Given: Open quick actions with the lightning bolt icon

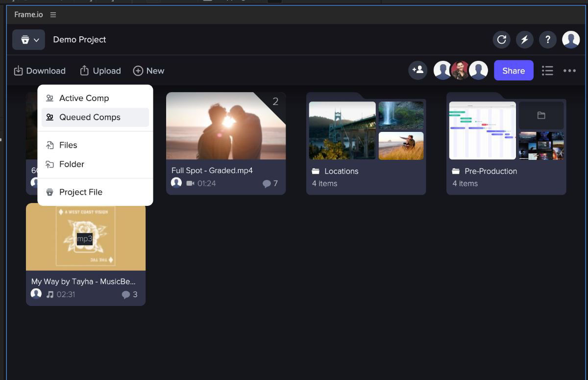Looking at the screenshot, I should click(524, 39).
